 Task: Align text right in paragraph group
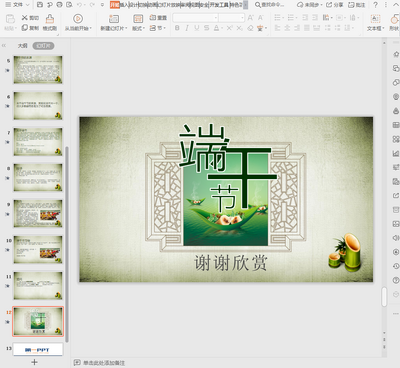pos(297,28)
